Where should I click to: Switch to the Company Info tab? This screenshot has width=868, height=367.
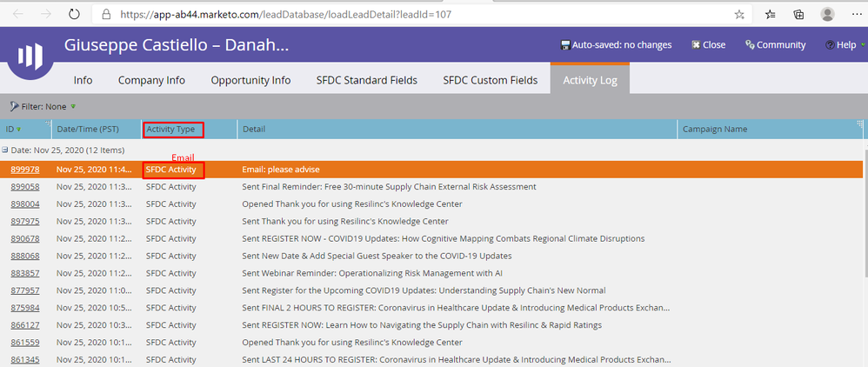pos(151,80)
